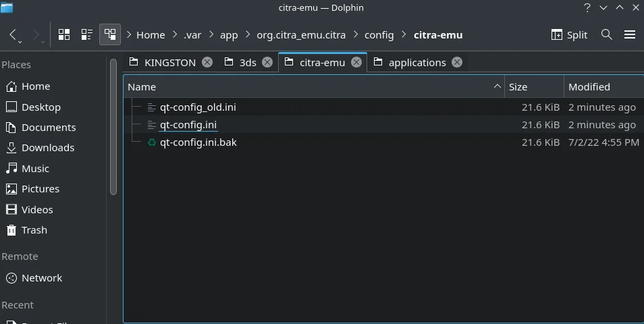The image size is (644, 324).
Task: Sort by Modified column
Action: [589, 86]
